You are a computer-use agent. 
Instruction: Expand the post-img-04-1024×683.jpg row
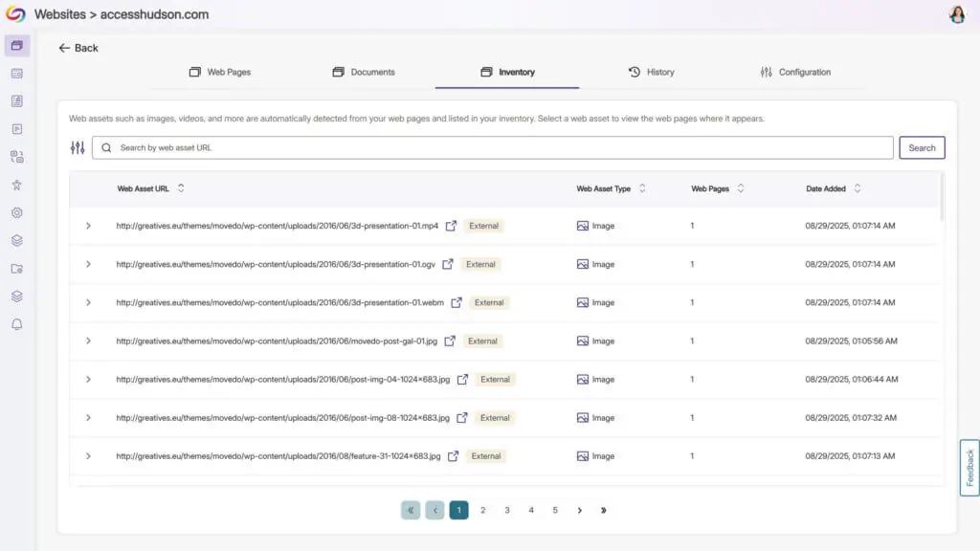coord(88,379)
